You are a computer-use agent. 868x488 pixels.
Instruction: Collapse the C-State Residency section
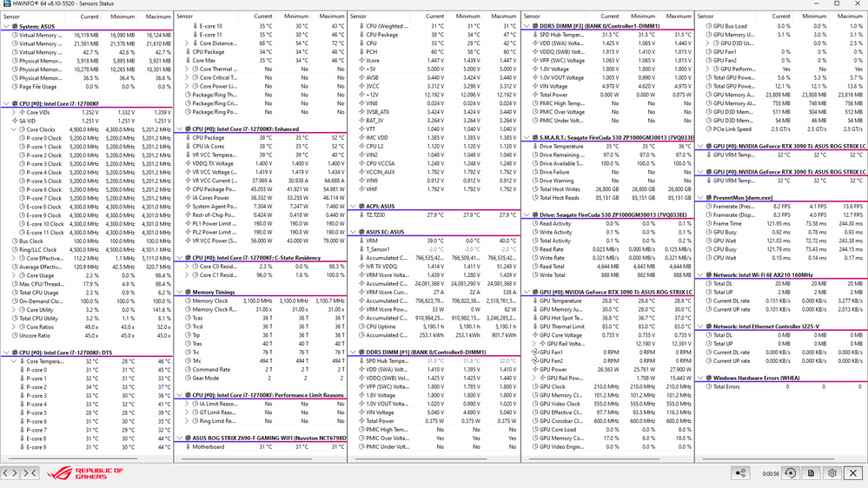click(x=179, y=258)
